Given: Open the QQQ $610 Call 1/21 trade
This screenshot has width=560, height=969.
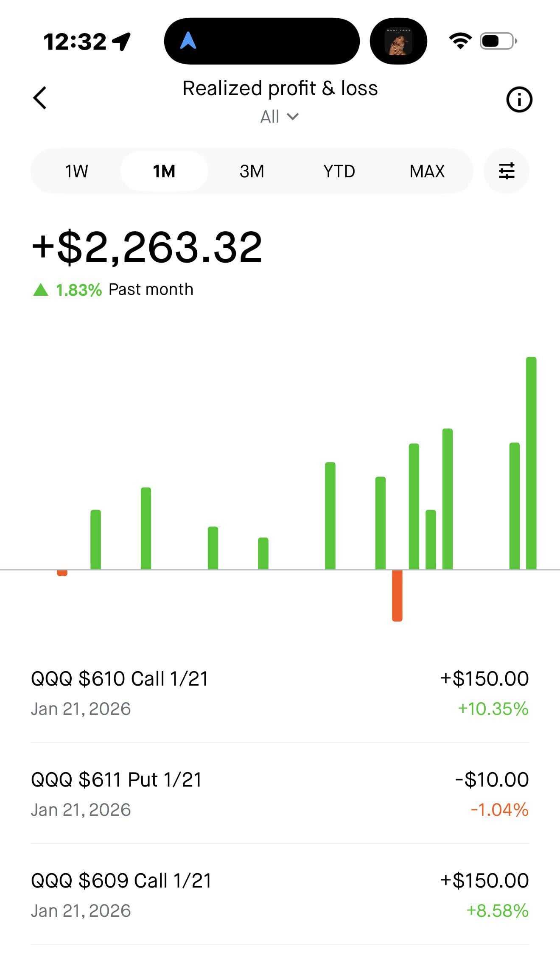Looking at the screenshot, I should click(280, 693).
